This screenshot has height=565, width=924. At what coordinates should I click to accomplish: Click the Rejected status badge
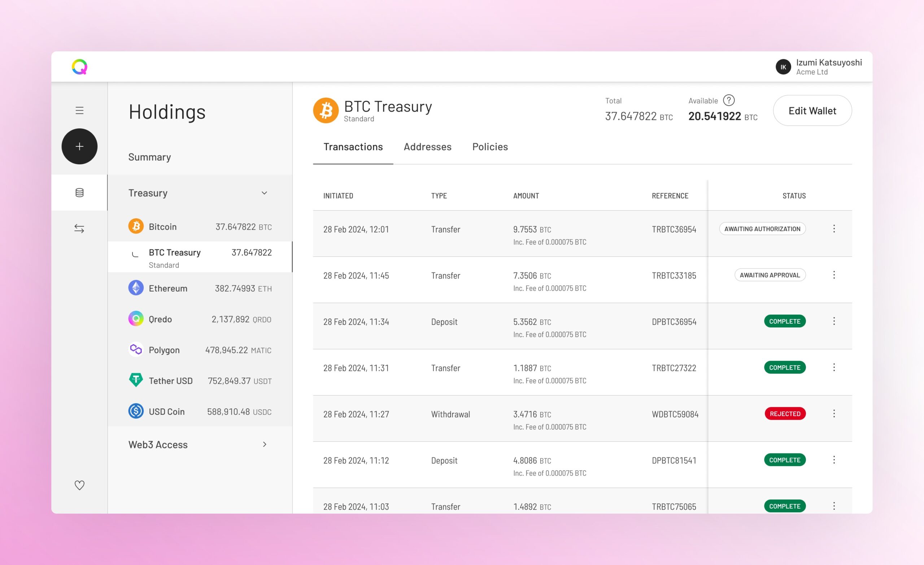pos(785,414)
